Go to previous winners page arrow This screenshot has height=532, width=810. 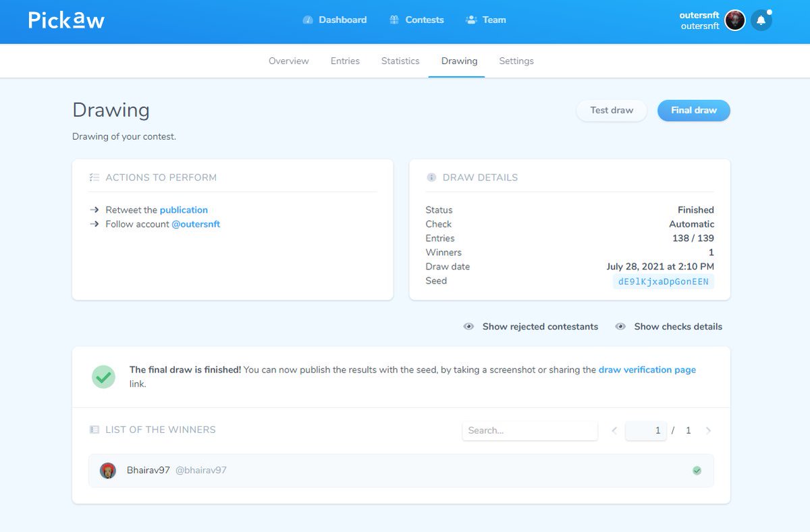pyautogui.click(x=614, y=431)
